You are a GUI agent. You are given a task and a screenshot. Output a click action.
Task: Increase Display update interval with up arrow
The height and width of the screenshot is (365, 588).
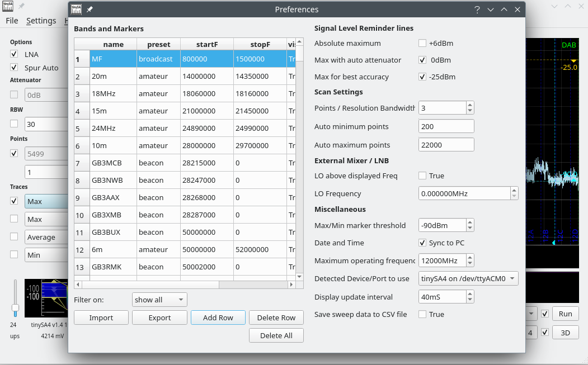(470, 294)
